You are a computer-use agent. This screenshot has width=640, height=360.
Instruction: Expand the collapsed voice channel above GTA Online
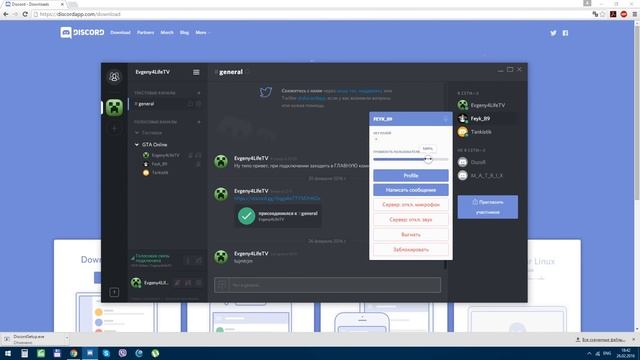pyautogui.click(x=137, y=133)
